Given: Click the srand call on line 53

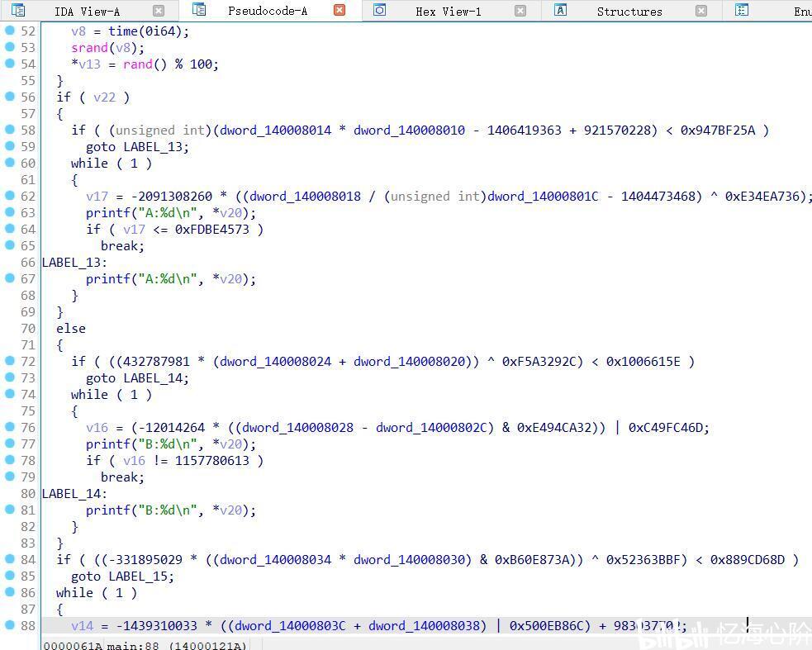Looking at the screenshot, I should click(x=89, y=48).
